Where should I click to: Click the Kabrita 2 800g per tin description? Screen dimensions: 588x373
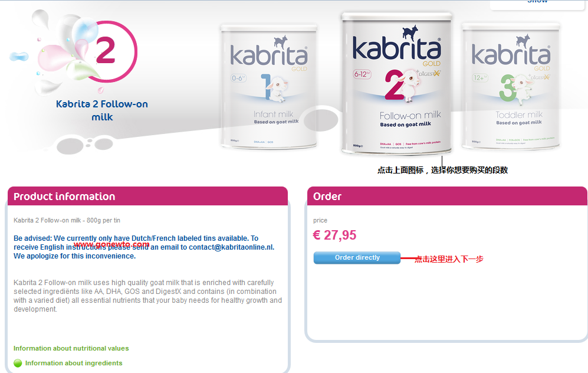[67, 220]
